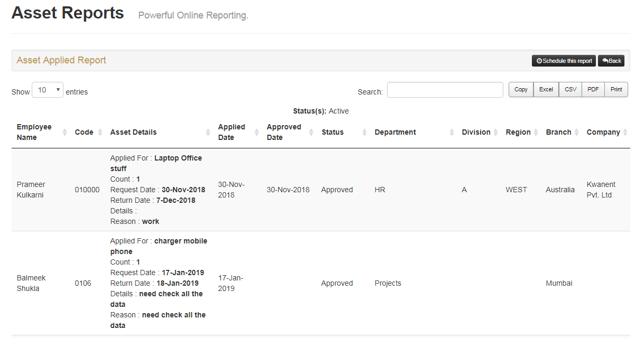Open the Show entries count dropdown

[48, 90]
